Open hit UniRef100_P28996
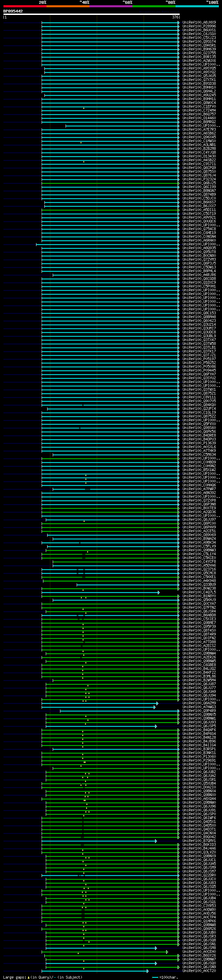The height and width of the screenshot is (980, 222). [199, 26]
